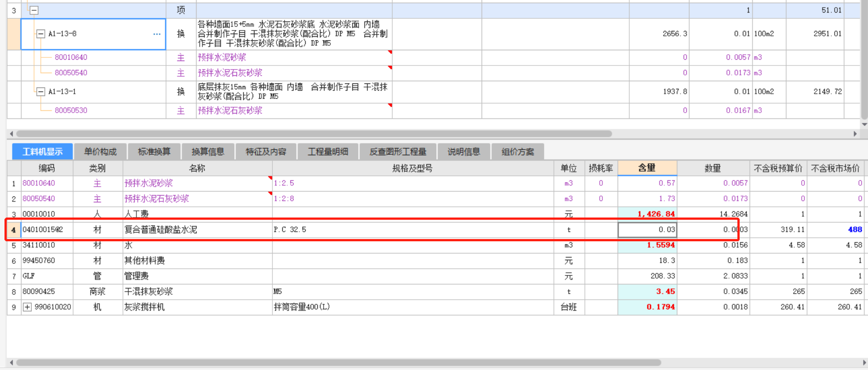Viewport: 868px width, 370px height.
Task: Open the 工程量明细 tab
Action: 328,152
